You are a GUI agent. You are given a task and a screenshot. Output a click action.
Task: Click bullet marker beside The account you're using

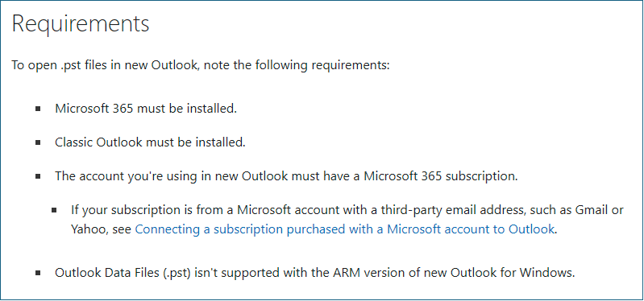click(38, 176)
